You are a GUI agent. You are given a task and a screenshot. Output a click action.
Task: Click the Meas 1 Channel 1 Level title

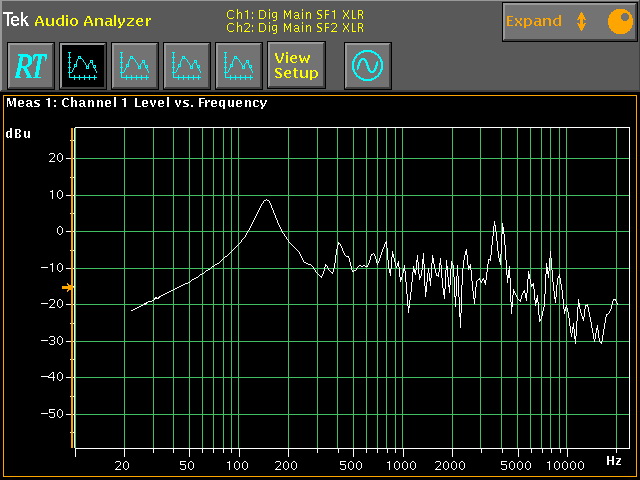pyautogui.click(x=137, y=102)
